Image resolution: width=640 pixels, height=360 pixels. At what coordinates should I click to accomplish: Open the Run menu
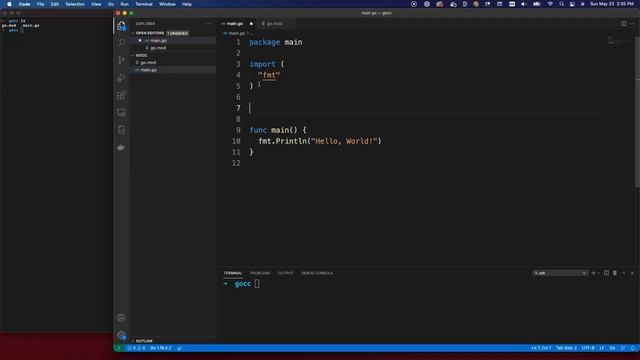click(x=124, y=4)
